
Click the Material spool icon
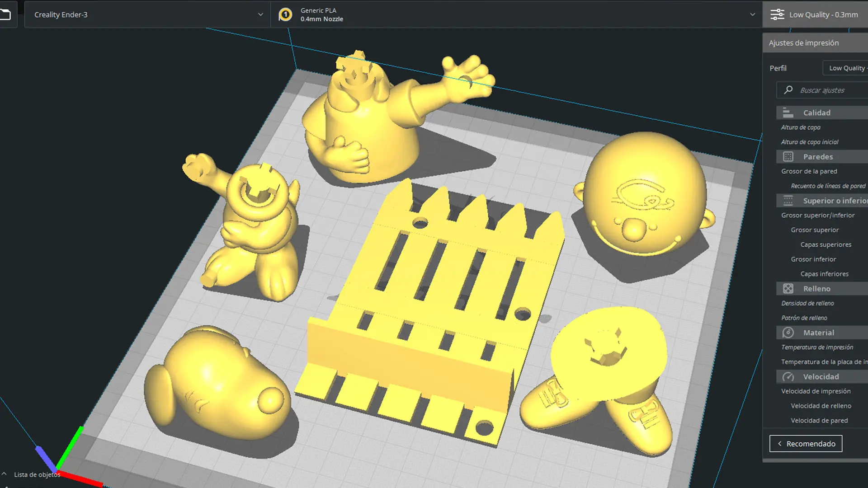point(788,333)
